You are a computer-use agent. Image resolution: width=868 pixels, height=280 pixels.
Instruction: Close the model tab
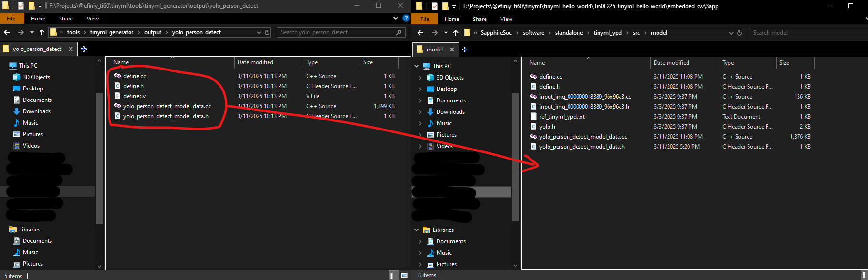452,50
